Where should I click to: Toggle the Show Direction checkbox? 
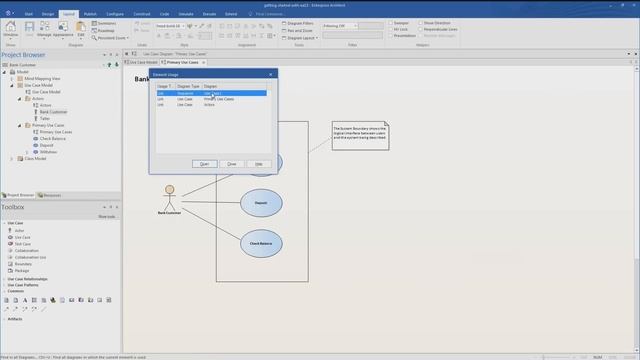click(x=420, y=23)
